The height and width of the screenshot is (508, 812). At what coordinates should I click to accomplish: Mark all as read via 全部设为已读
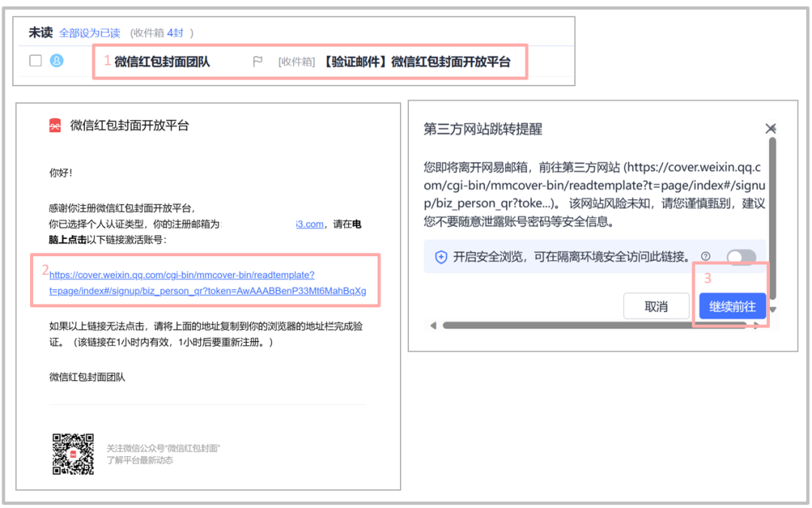[89, 33]
